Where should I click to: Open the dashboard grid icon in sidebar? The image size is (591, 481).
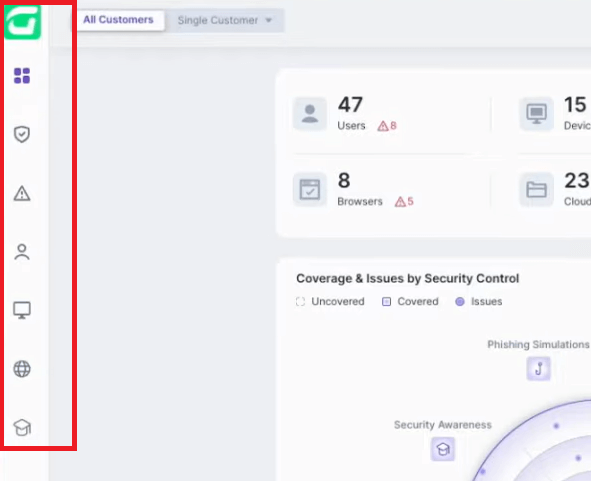pyautogui.click(x=22, y=76)
